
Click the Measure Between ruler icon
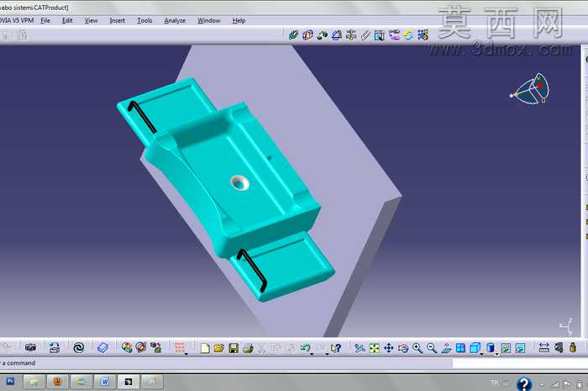[543, 348]
